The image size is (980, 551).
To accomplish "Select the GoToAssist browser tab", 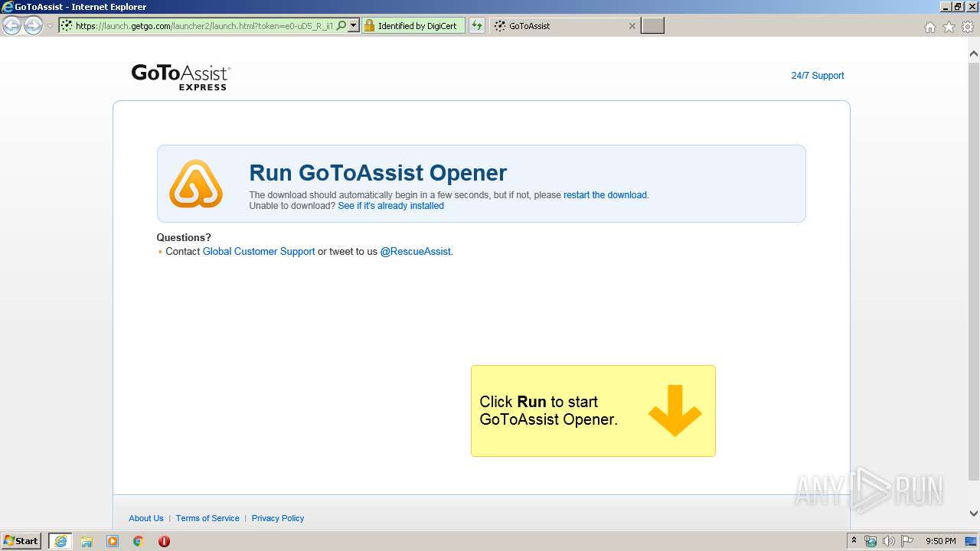I will pos(563,26).
